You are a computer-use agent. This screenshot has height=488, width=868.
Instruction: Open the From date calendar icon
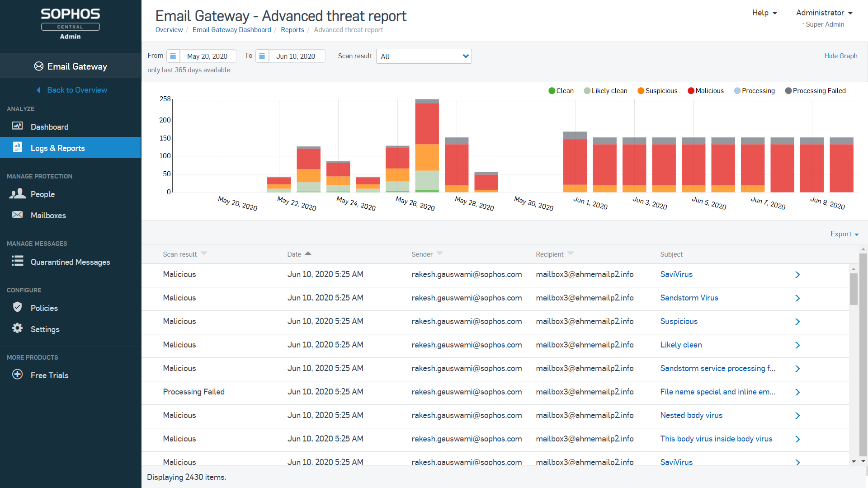tap(173, 56)
